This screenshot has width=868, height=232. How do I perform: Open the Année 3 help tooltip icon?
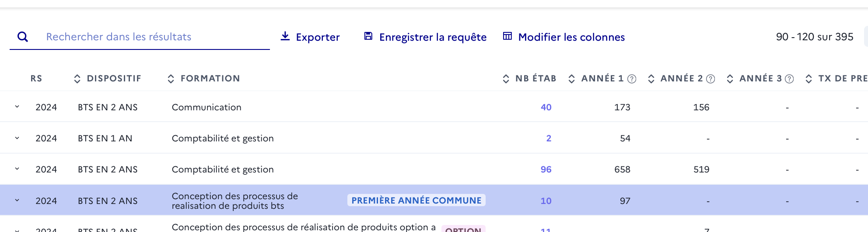tap(789, 79)
